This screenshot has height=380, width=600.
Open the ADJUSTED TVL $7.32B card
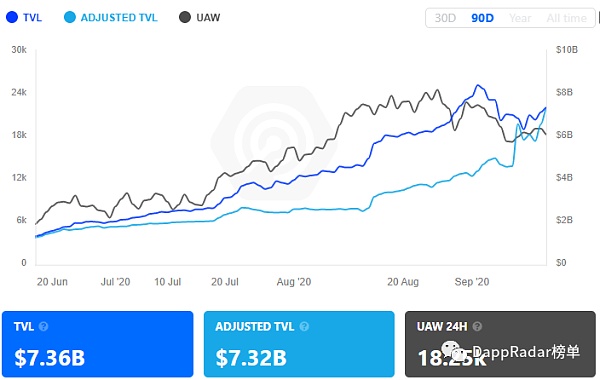[299, 344]
